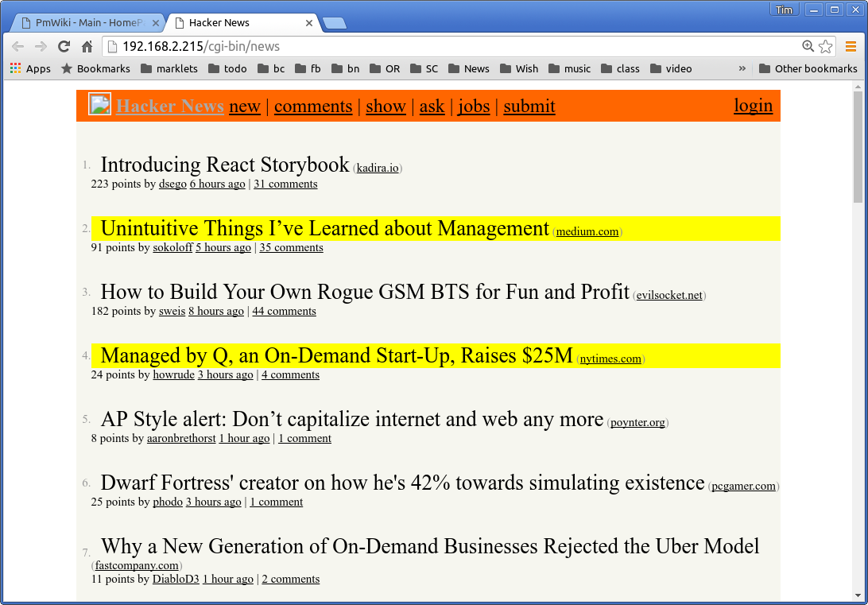
Task: Open the fastcompany.com domain link
Action: pyautogui.click(x=137, y=566)
